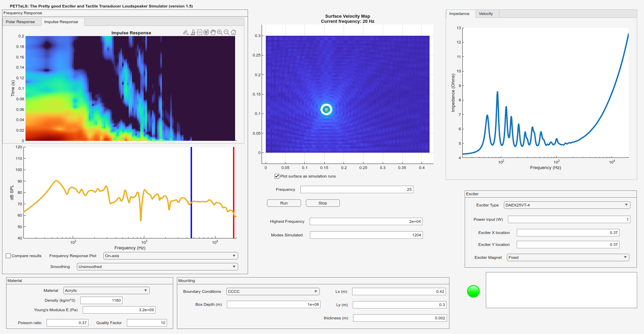Restore view with the home icon
644x334 pixels.
[x=233, y=32]
